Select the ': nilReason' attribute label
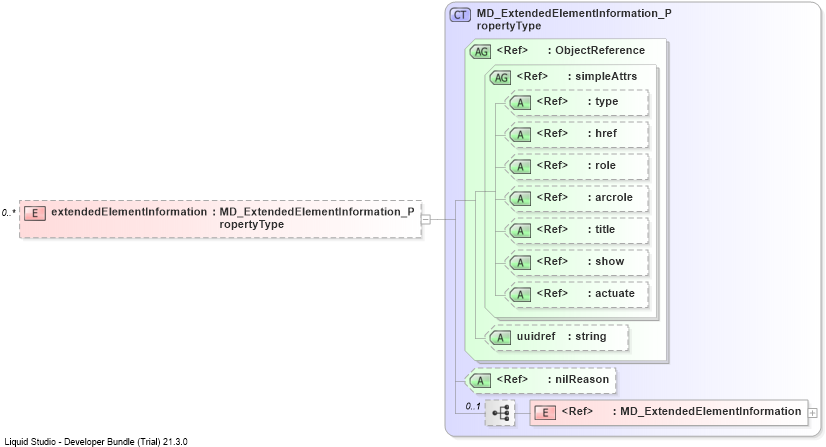Image resolution: width=826 pixels, height=447 pixels. pos(578,379)
